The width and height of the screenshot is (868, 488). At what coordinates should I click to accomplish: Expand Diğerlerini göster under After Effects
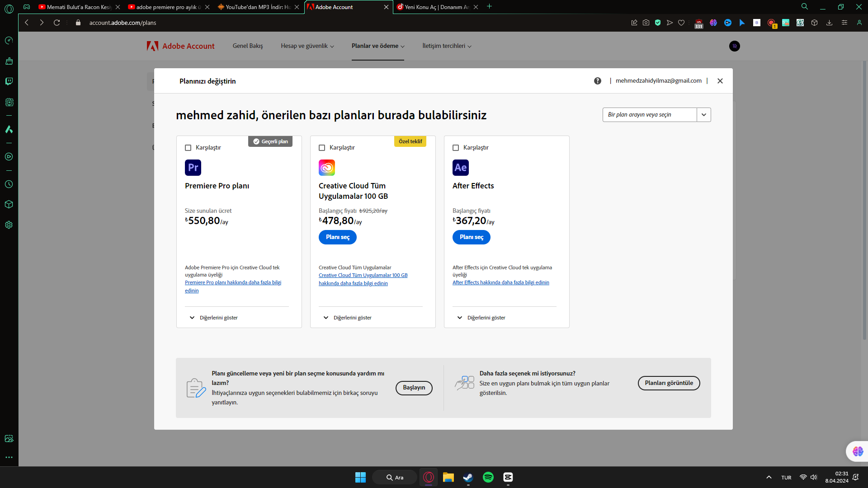coord(481,318)
